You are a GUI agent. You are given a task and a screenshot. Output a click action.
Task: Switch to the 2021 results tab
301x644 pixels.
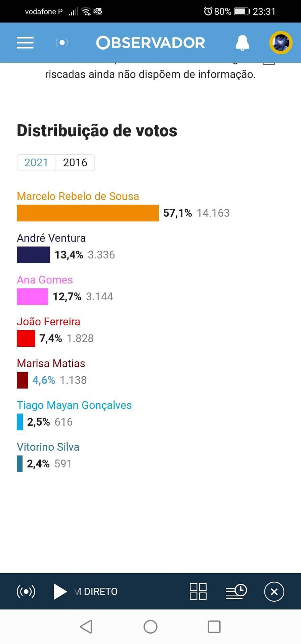coord(36,163)
